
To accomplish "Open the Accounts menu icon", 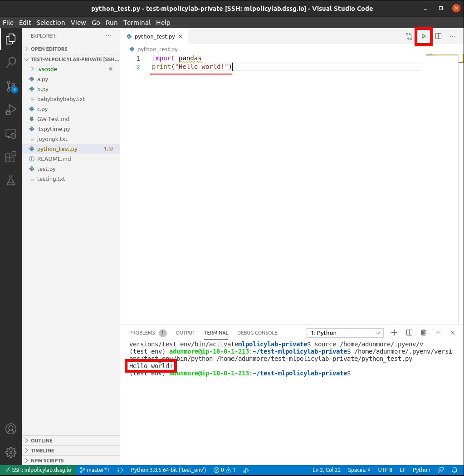I will click(x=10, y=429).
